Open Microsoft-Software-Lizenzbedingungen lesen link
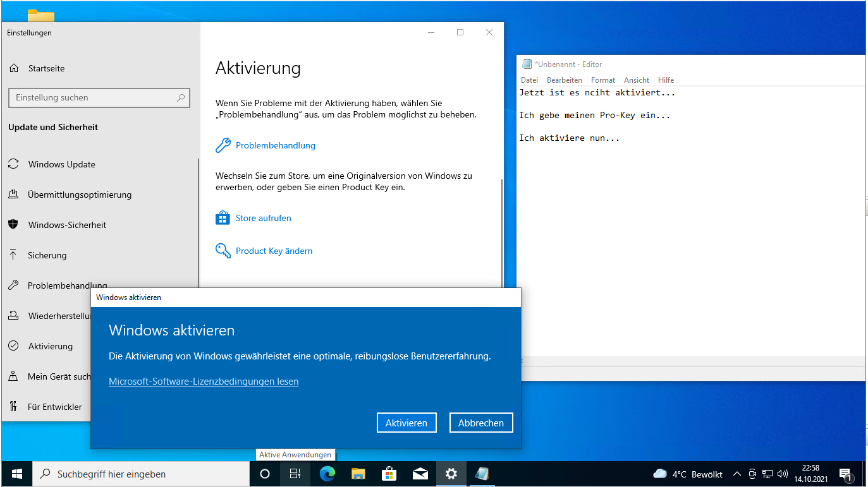The height and width of the screenshot is (487, 868). tap(204, 382)
